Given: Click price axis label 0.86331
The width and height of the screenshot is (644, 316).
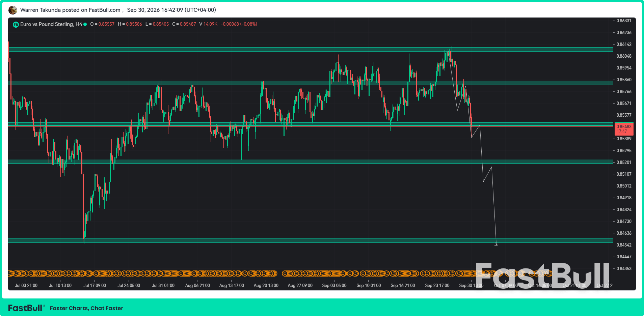Looking at the screenshot, I should click(624, 21).
